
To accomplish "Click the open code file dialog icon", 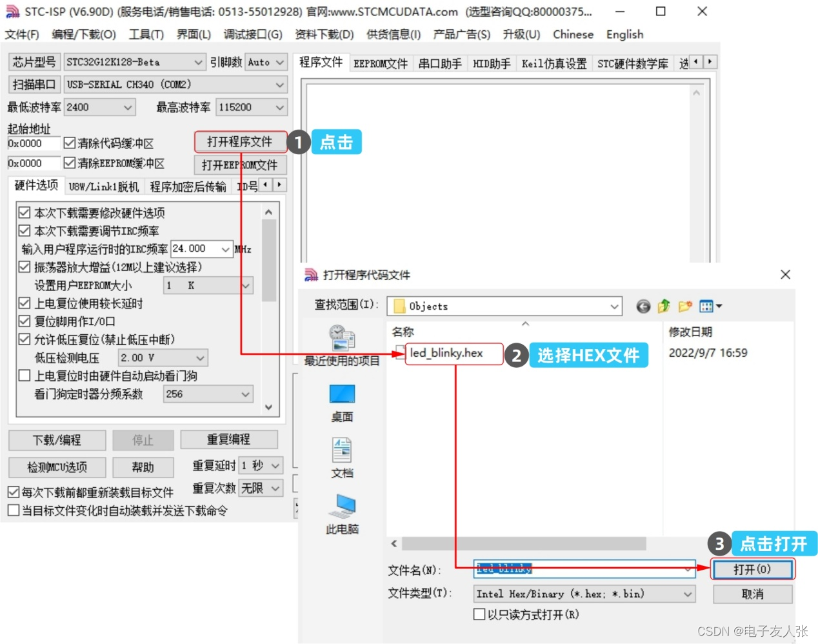I will point(311,275).
